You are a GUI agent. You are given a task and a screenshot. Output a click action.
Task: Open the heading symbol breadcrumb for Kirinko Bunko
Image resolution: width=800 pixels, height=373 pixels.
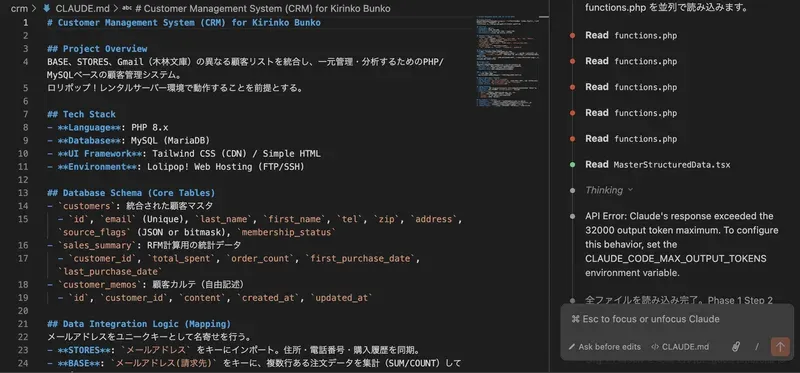263,8
